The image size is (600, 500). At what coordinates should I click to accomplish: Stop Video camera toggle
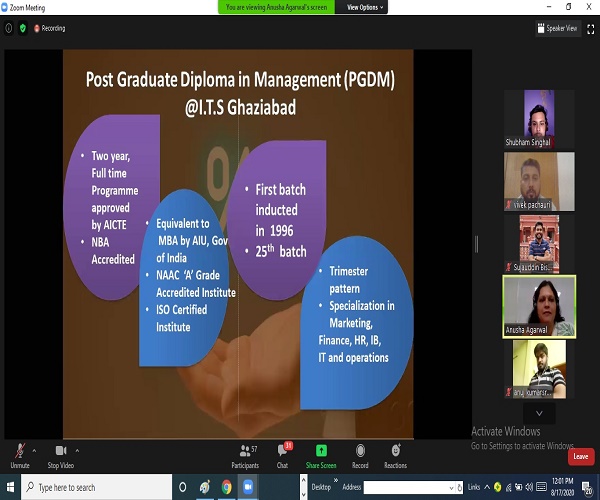click(x=61, y=456)
